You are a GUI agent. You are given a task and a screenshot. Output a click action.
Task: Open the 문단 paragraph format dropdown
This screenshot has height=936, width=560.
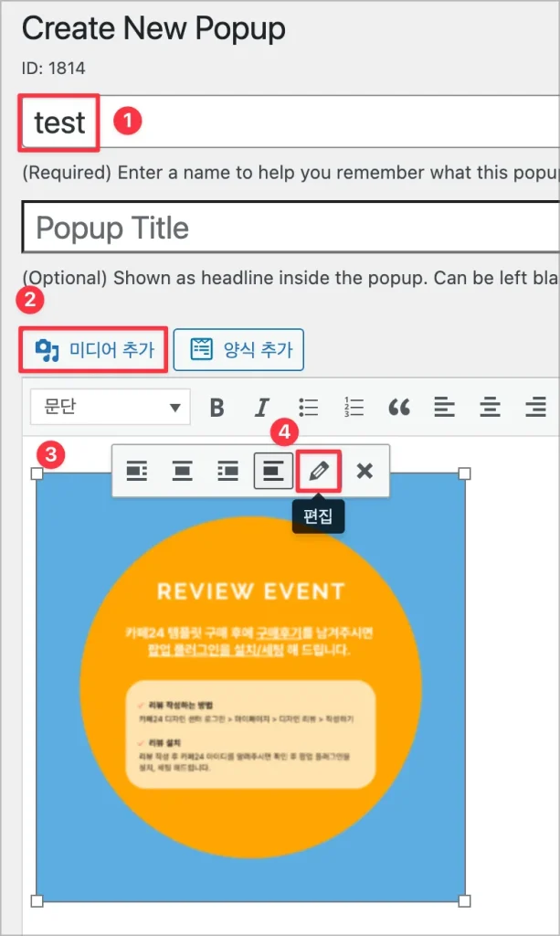click(110, 407)
